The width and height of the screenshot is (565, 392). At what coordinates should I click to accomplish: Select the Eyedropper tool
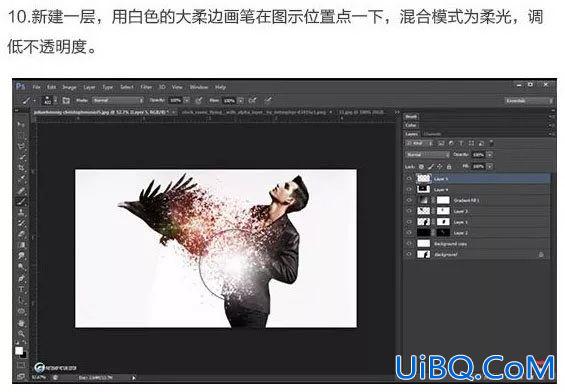click(x=21, y=179)
